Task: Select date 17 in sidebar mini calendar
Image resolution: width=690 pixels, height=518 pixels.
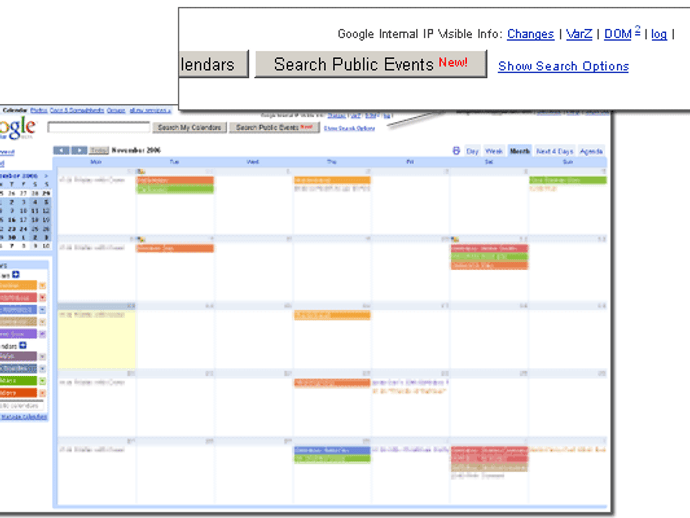Action: [x=23, y=220]
